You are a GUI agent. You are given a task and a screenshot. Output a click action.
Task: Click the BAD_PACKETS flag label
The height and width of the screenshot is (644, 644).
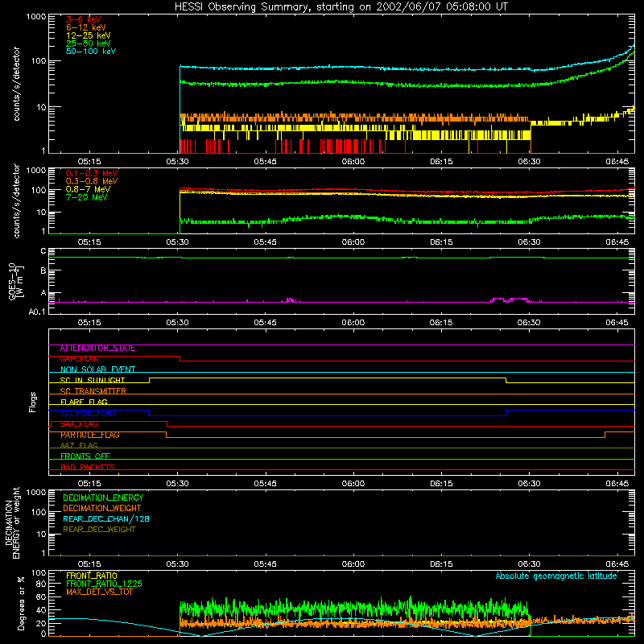88,467
